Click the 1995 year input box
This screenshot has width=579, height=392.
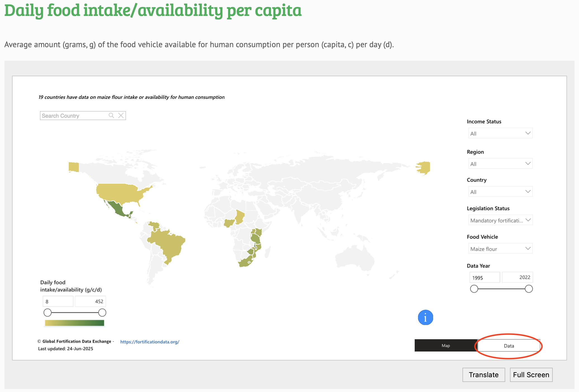point(484,277)
